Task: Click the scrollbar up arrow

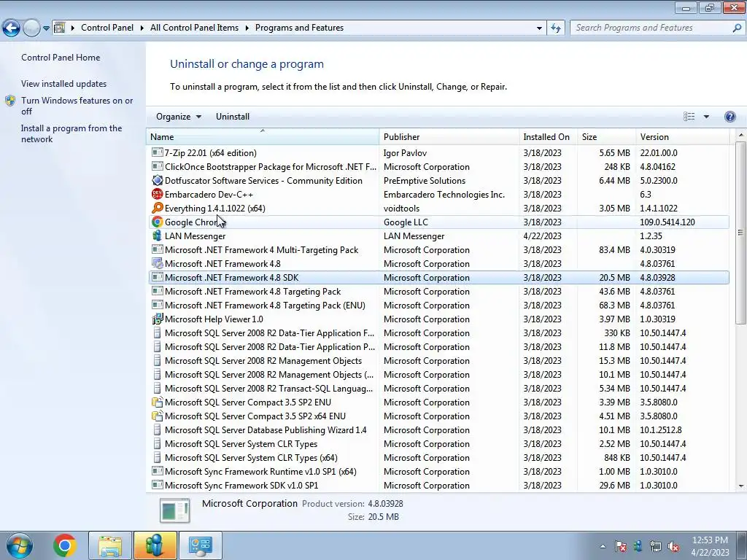Action: (x=741, y=136)
